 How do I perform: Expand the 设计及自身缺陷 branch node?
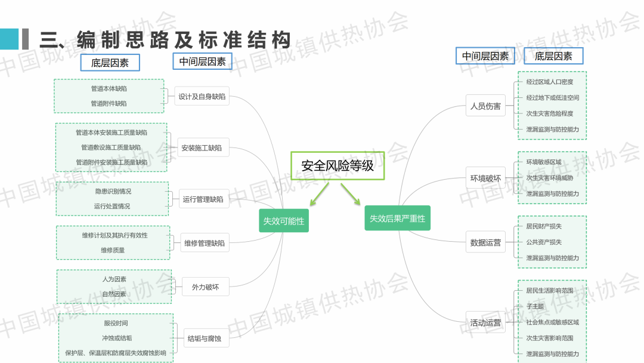(202, 96)
